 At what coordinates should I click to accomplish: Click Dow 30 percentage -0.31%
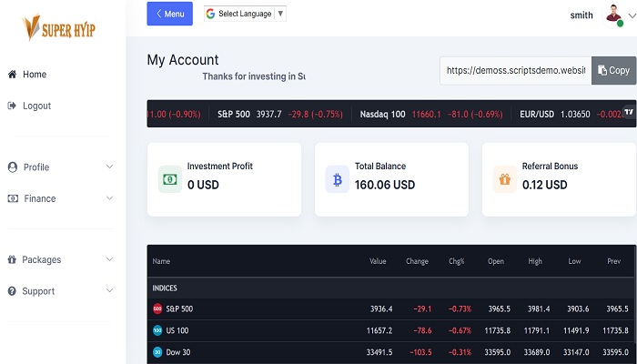point(460,352)
